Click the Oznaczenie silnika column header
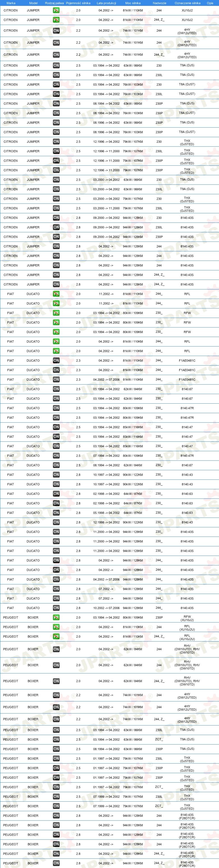The height and width of the screenshot is (868, 219). pos(187,3)
